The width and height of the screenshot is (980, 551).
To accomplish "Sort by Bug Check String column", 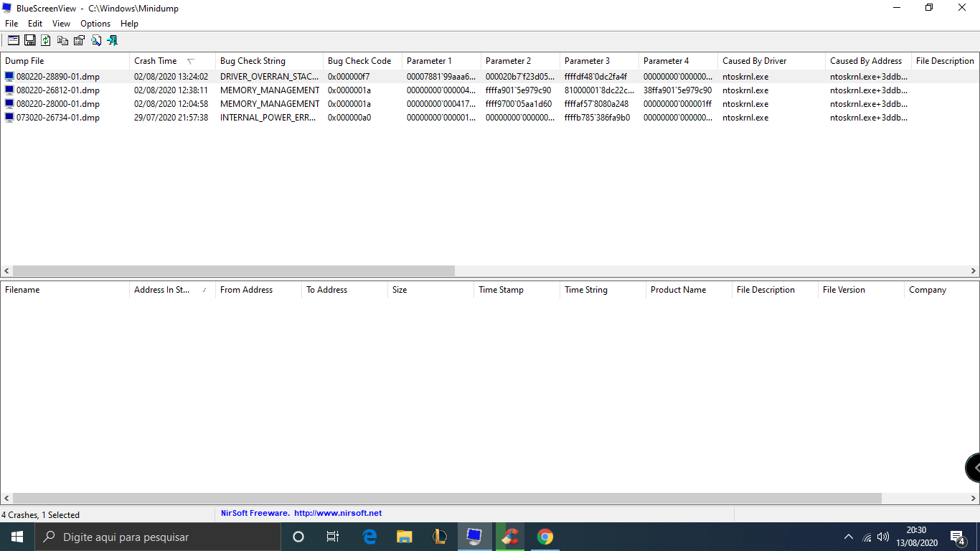I will click(269, 61).
